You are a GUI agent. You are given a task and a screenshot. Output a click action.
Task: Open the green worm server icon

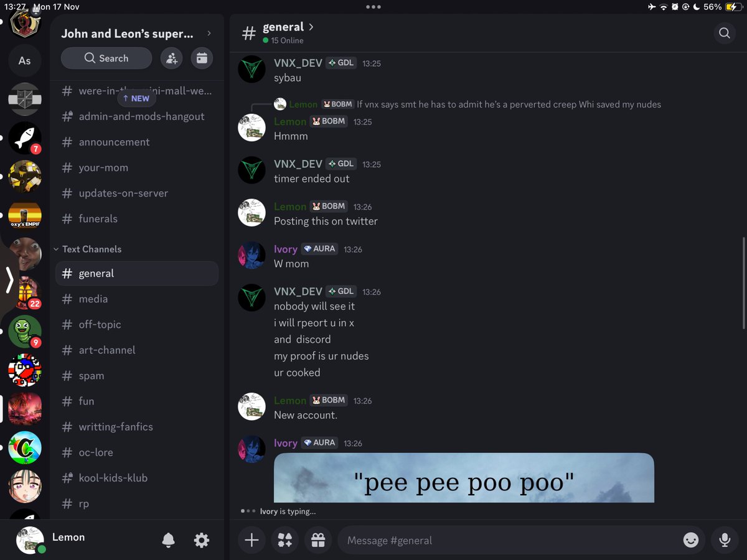pyautogui.click(x=25, y=331)
